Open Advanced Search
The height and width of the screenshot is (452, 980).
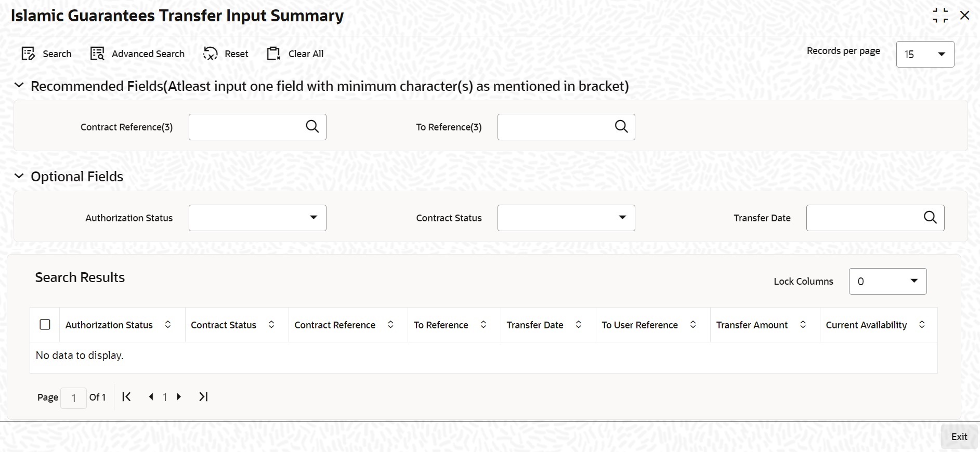[x=97, y=54]
